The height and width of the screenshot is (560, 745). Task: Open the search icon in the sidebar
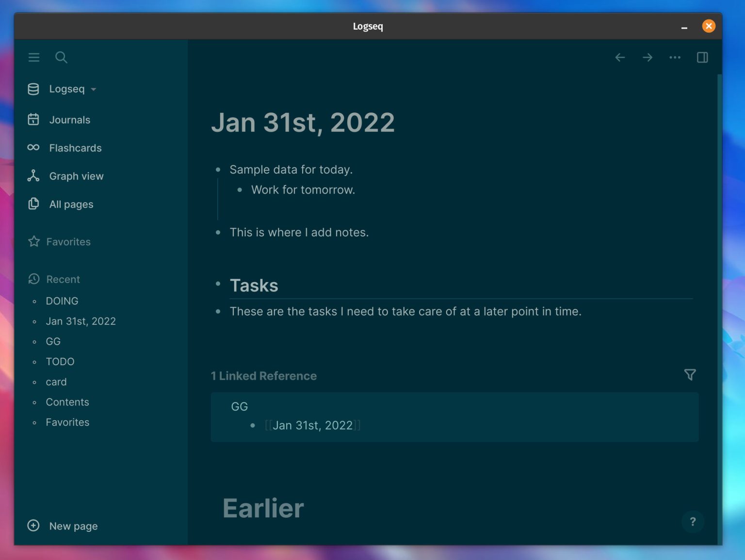pos(61,57)
